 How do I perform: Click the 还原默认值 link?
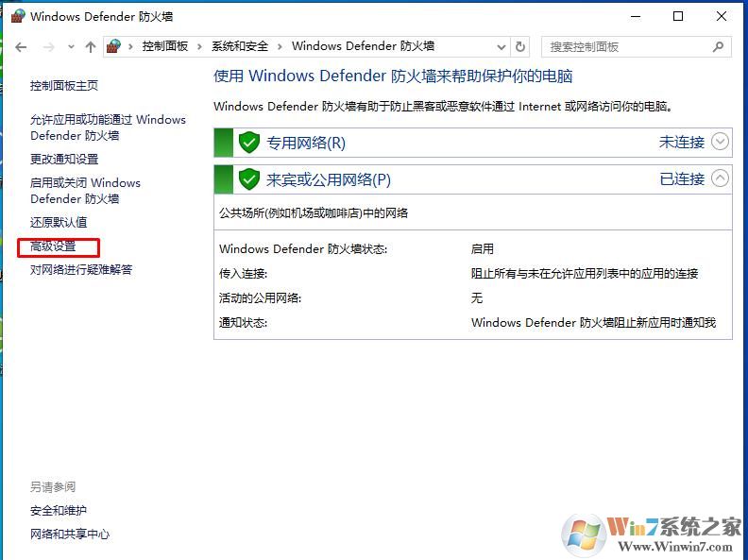[x=59, y=222]
